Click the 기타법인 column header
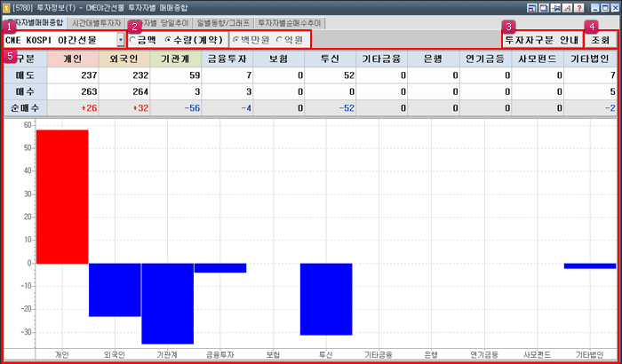 [590, 59]
